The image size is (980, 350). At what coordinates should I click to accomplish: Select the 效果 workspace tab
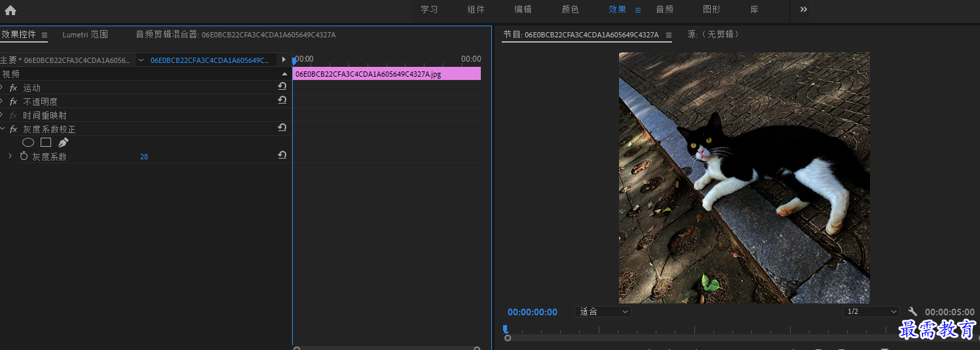tap(617, 9)
